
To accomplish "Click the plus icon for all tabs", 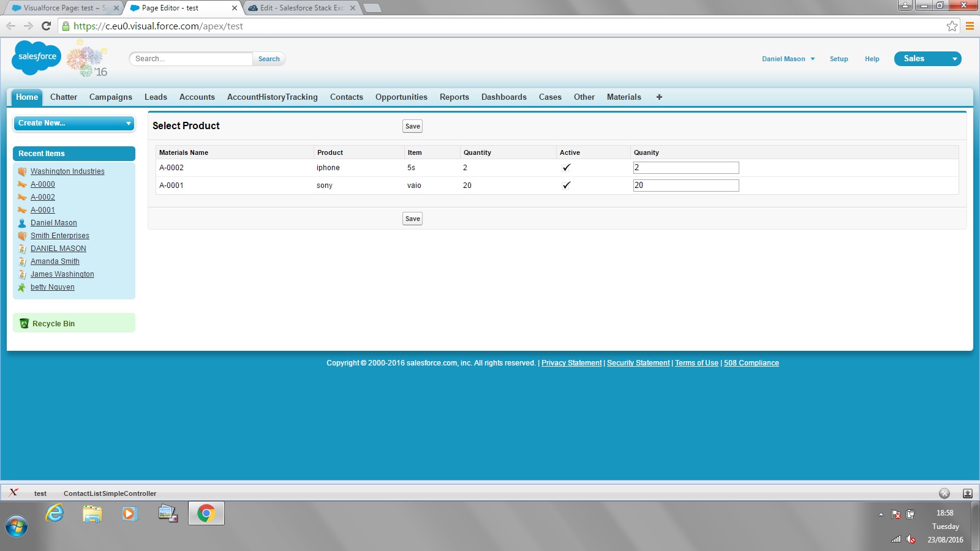I will pos(659,97).
